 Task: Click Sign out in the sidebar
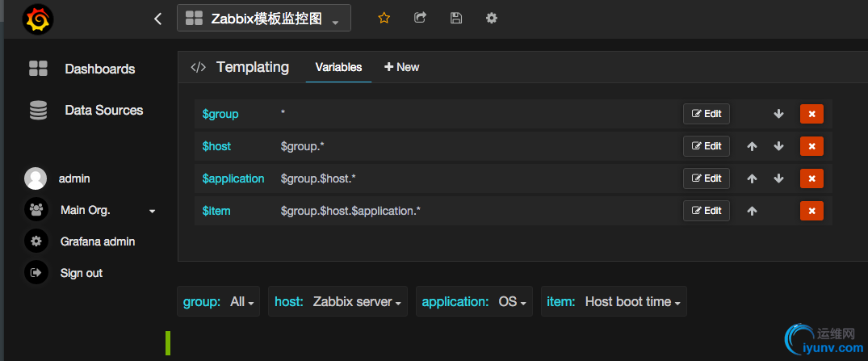[x=81, y=273]
